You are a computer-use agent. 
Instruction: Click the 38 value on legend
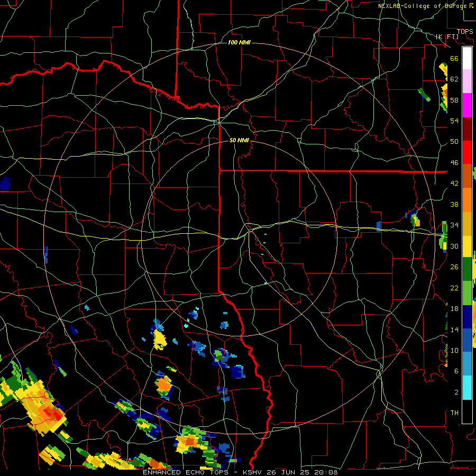(454, 204)
